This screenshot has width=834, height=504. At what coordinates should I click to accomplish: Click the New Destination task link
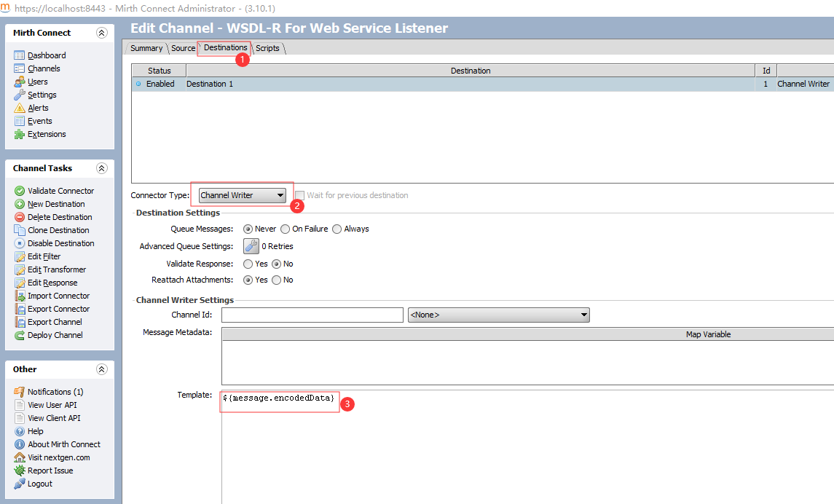[x=56, y=204]
